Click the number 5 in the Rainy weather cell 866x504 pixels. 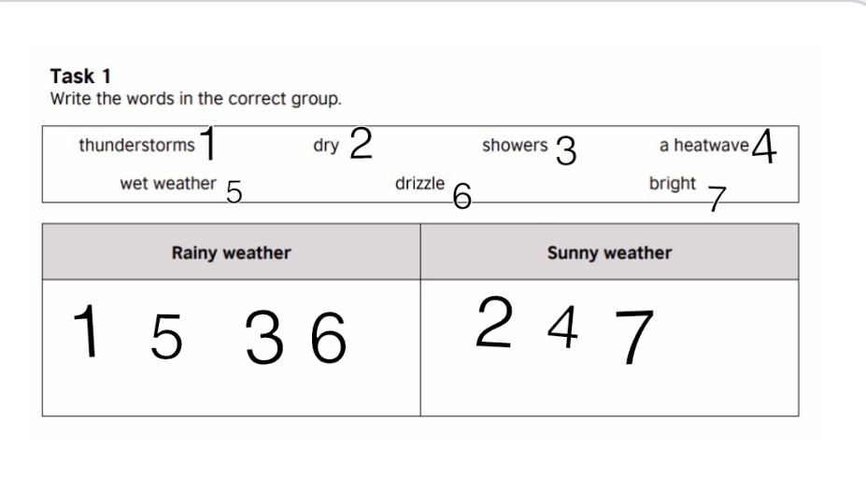[x=166, y=339]
